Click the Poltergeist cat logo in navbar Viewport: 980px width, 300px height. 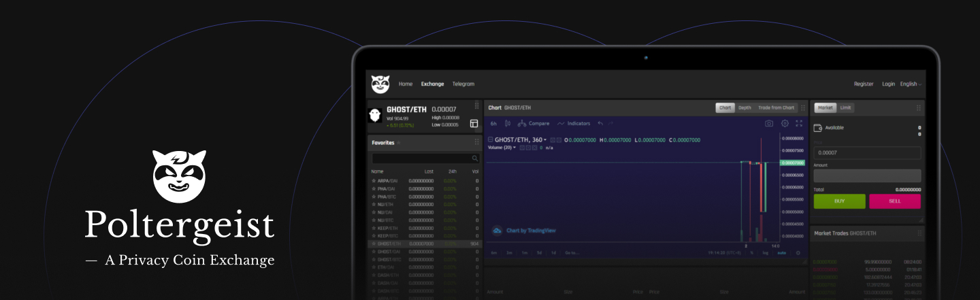click(380, 84)
